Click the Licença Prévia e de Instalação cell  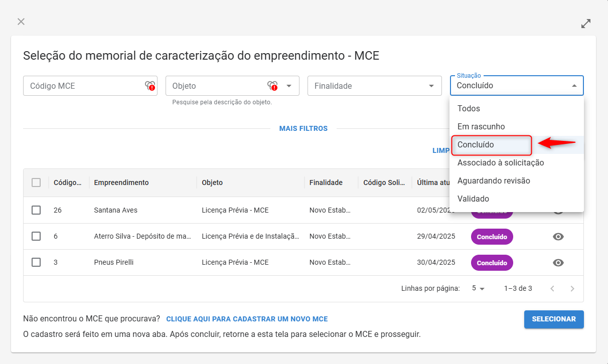click(x=250, y=236)
